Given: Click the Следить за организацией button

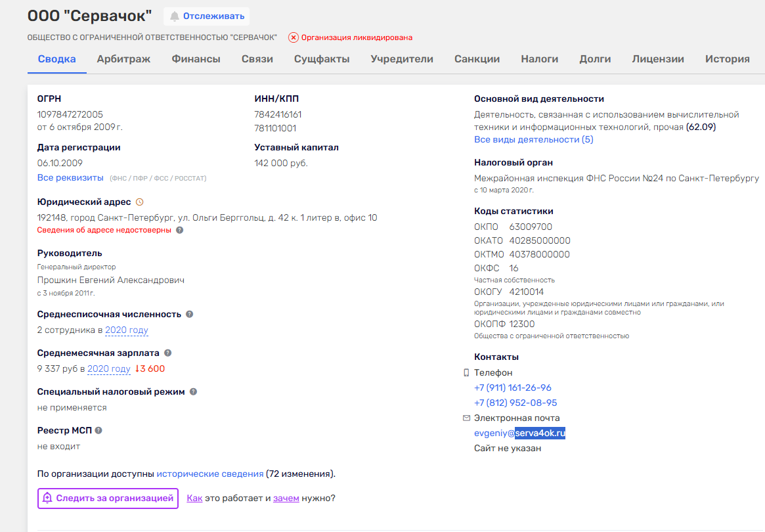Looking at the screenshot, I should (108, 499).
